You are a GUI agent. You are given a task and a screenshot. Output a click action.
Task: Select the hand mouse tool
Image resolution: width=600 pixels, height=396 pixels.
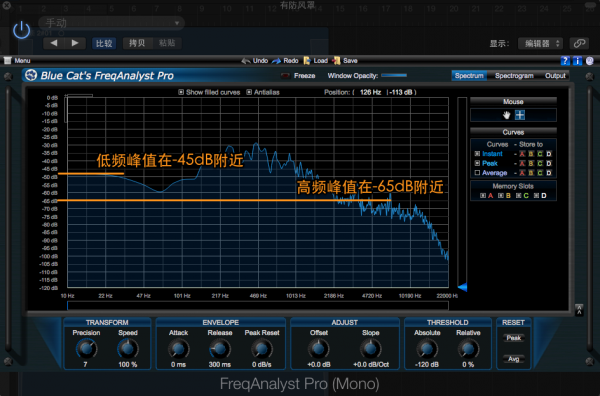[x=507, y=115]
